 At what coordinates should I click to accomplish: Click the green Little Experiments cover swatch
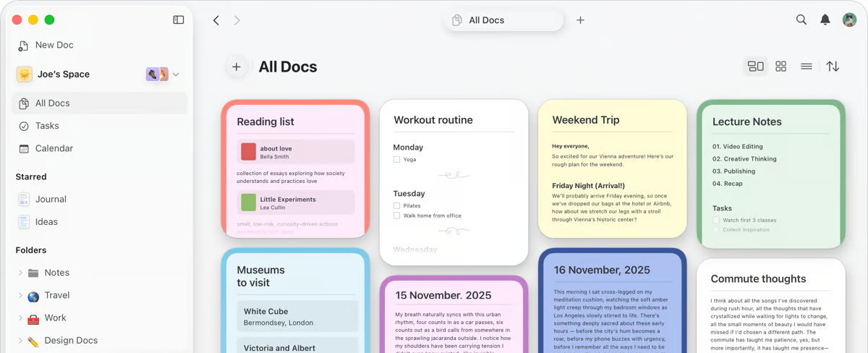pyautogui.click(x=248, y=202)
